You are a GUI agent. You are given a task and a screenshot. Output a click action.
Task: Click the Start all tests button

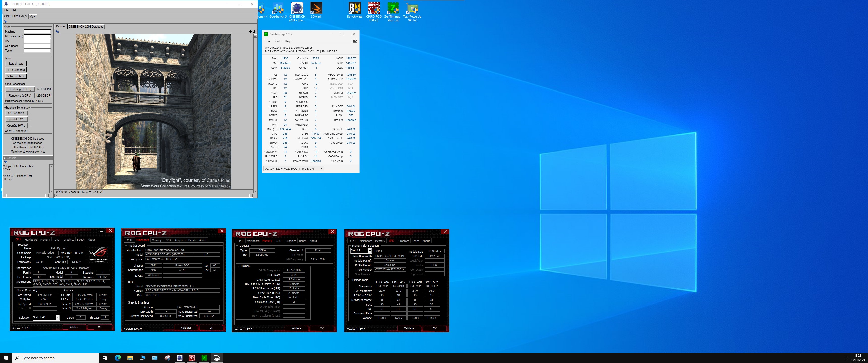(16, 63)
